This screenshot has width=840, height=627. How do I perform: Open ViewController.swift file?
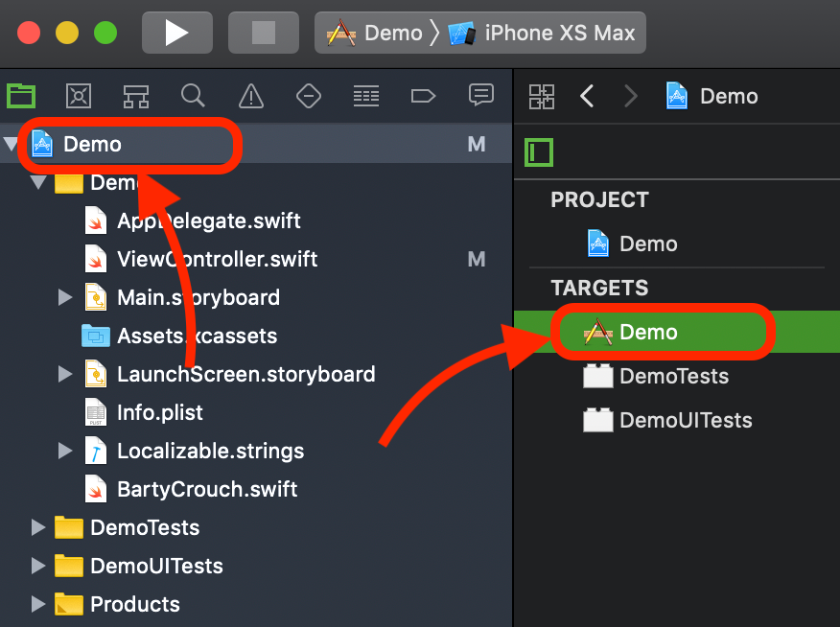pos(217,259)
